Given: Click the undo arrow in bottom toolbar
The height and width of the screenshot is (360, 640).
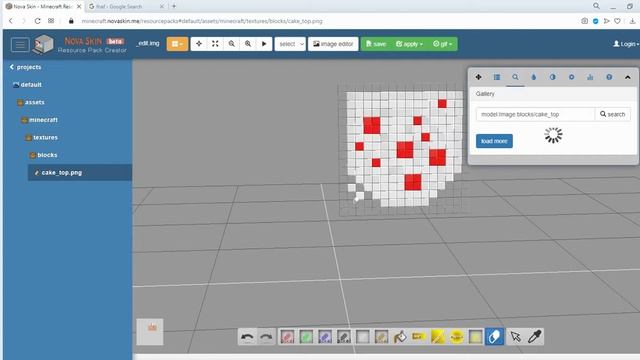Looking at the screenshot, I should pos(247,337).
